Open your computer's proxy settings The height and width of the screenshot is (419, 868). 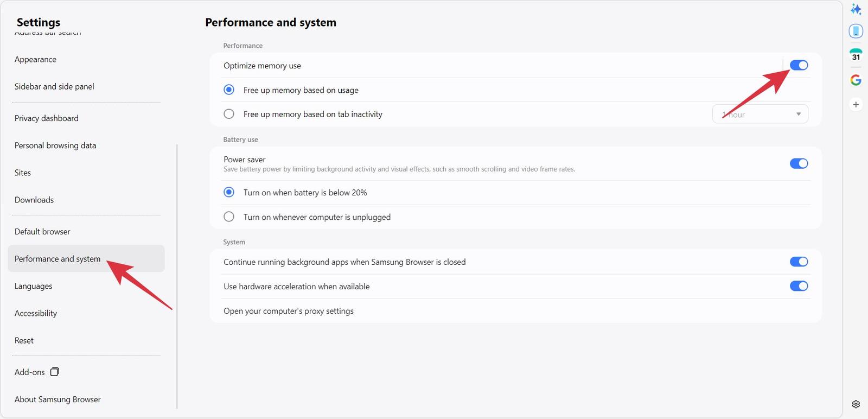pyautogui.click(x=289, y=310)
